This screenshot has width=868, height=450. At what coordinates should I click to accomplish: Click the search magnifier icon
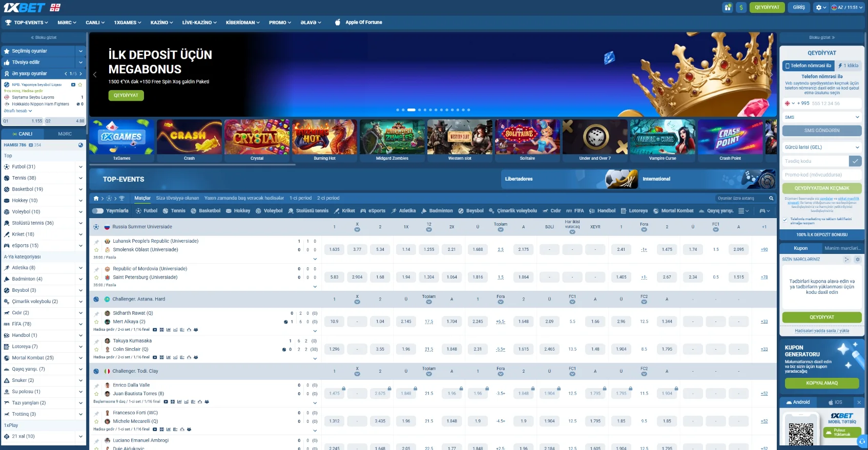coord(771,198)
